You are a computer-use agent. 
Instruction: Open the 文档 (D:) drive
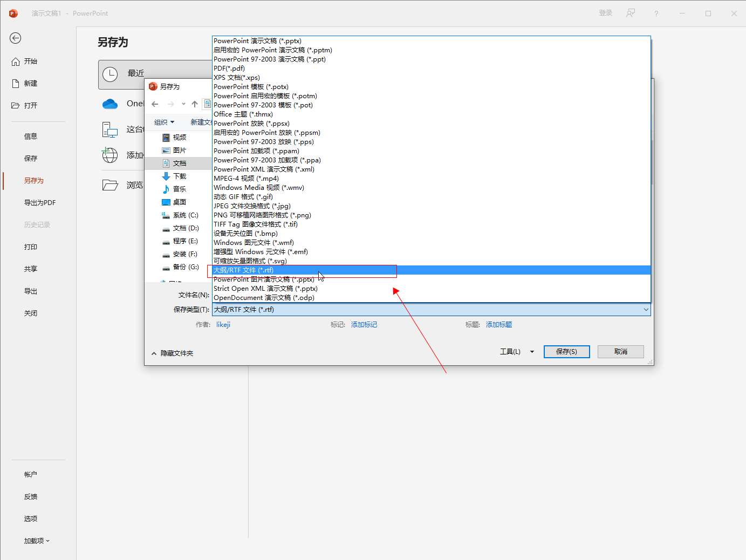coord(181,228)
